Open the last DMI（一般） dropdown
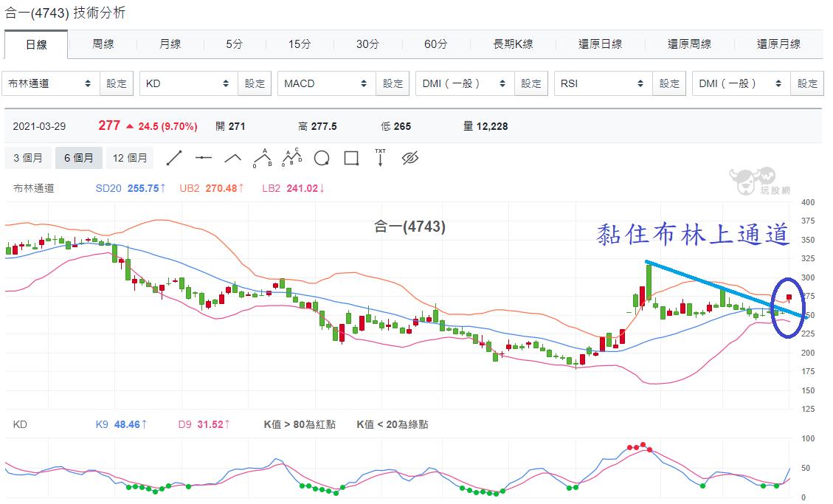This screenshot has height=504, width=833. [x=741, y=83]
